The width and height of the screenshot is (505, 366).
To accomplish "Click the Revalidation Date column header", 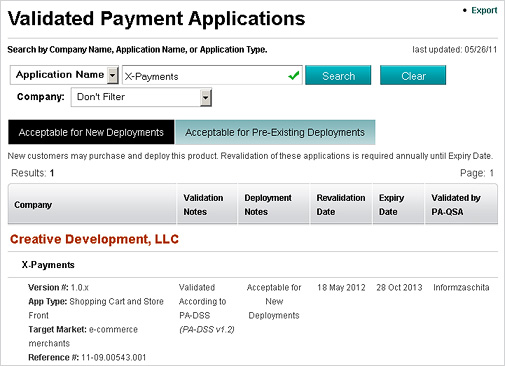I will click(341, 204).
